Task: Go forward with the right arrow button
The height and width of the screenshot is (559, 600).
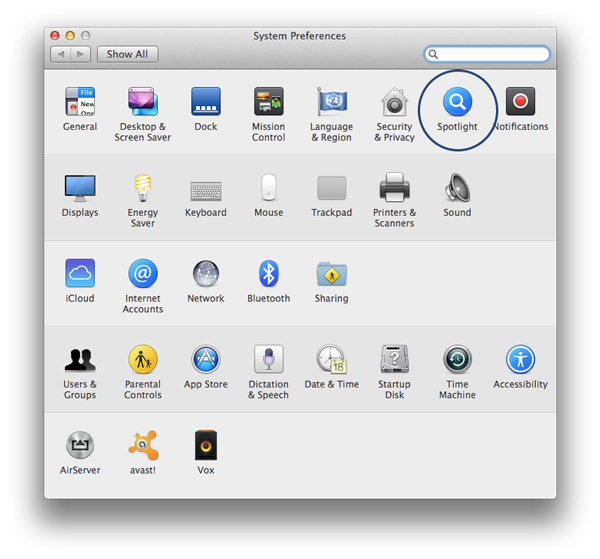Action: (80, 54)
